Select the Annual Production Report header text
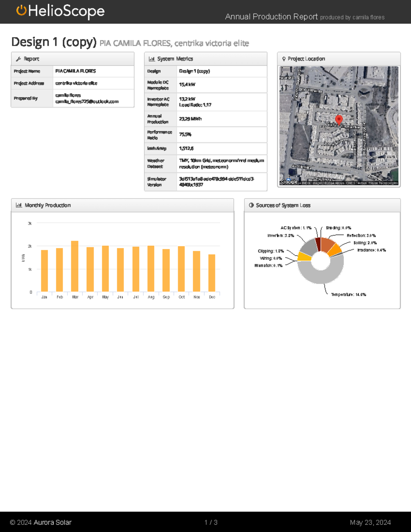The image size is (411, 532). point(272,16)
